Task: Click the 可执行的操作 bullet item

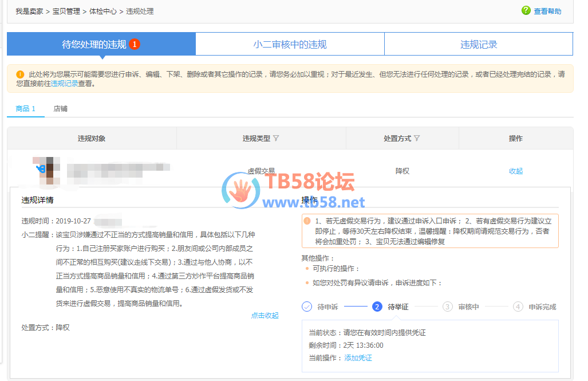Action: point(336,268)
